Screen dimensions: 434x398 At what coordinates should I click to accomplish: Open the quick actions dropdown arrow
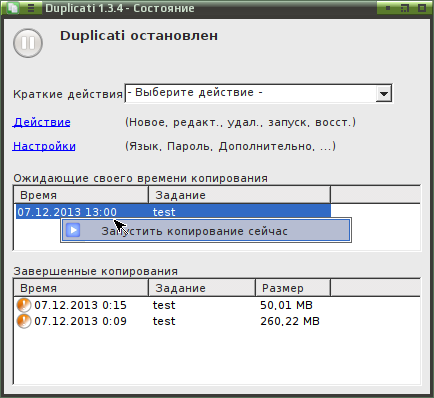[383, 93]
